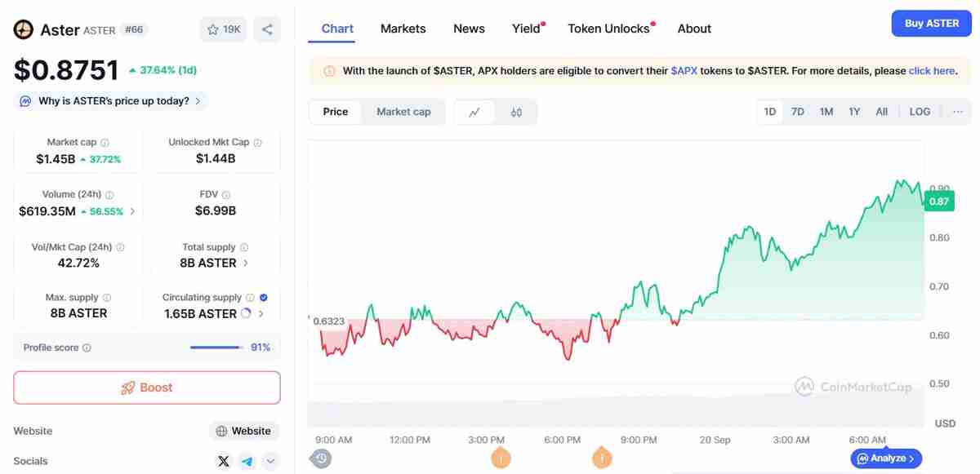
Task: Open the CoinMarketCap AI Analyze feature
Action: (x=886, y=458)
